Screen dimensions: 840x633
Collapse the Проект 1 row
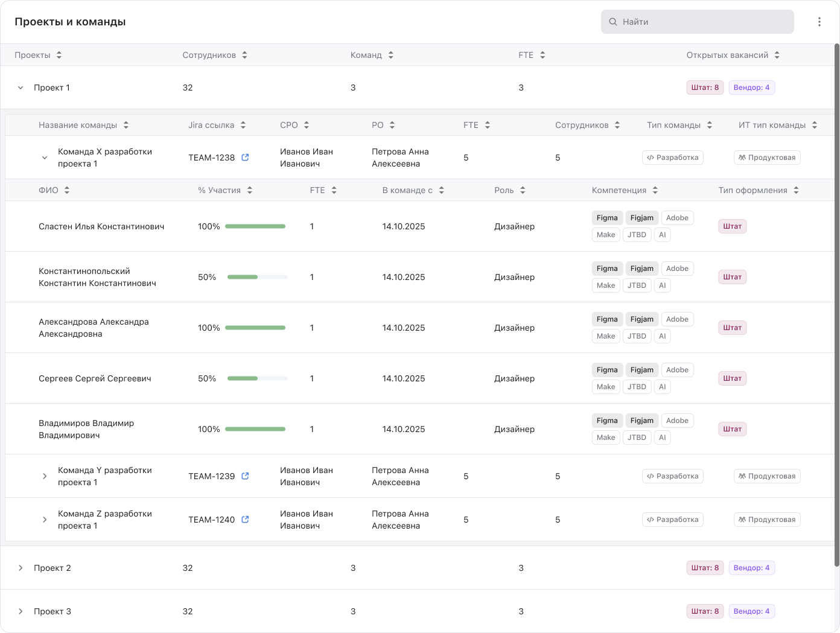21,87
